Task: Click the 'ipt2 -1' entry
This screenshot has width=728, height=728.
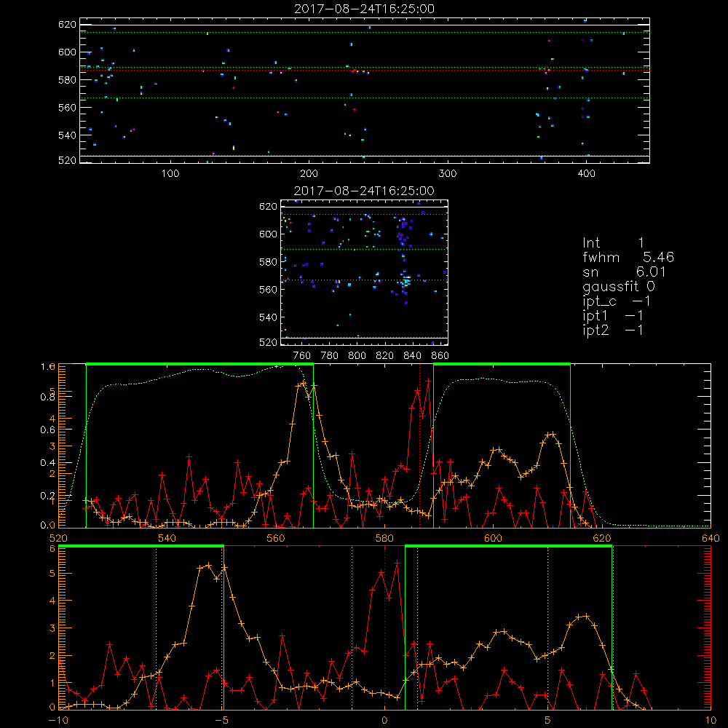Action: click(613, 330)
